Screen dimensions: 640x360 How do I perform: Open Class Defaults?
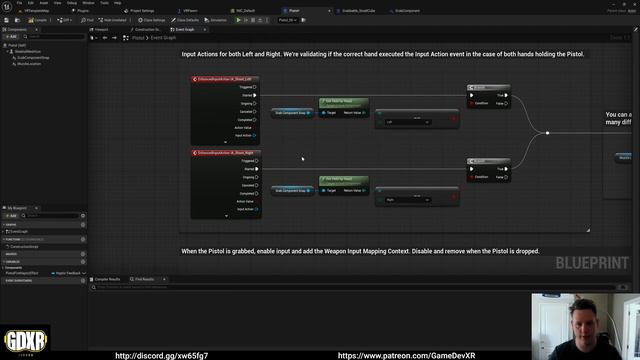click(185, 20)
